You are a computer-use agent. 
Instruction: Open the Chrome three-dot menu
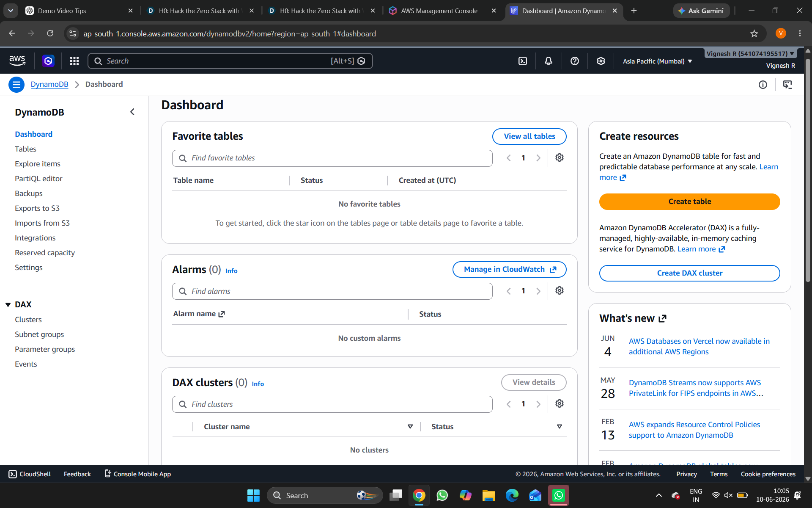[x=800, y=33]
